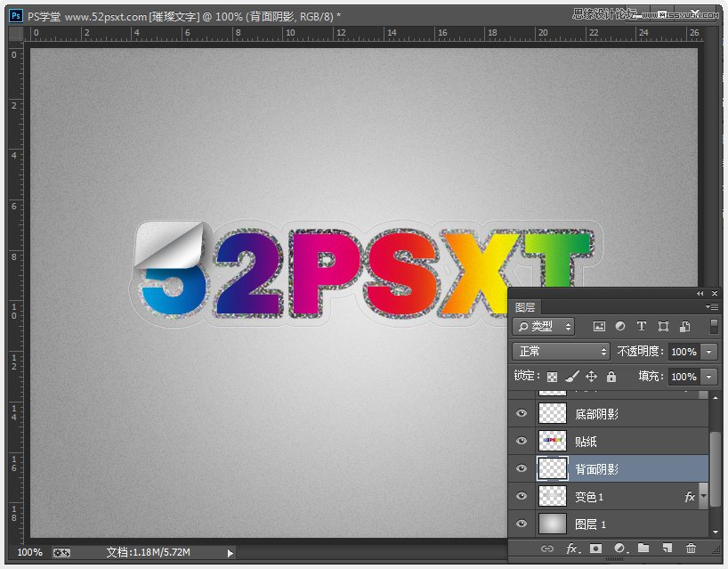728x569 pixels.
Task: Click the 100% zoom level field in status bar
Action: coord(29,553)
